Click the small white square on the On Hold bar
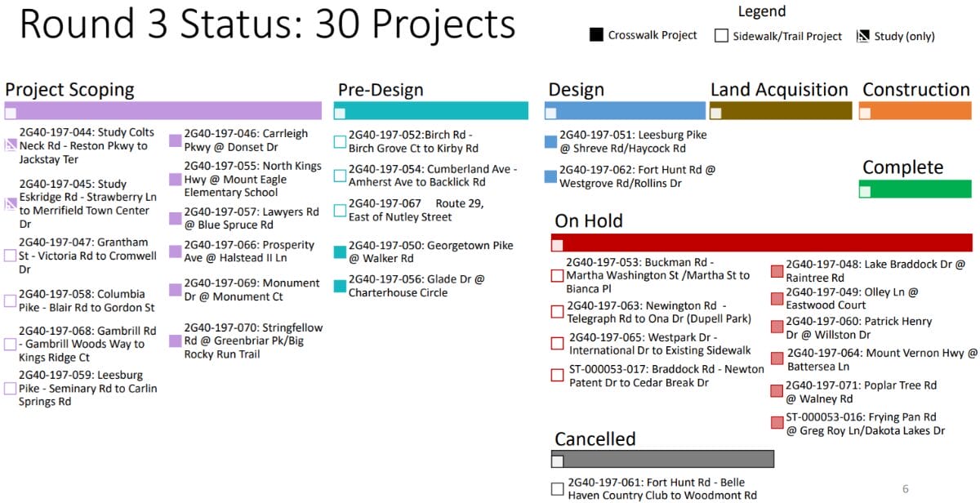 [558, 245]
